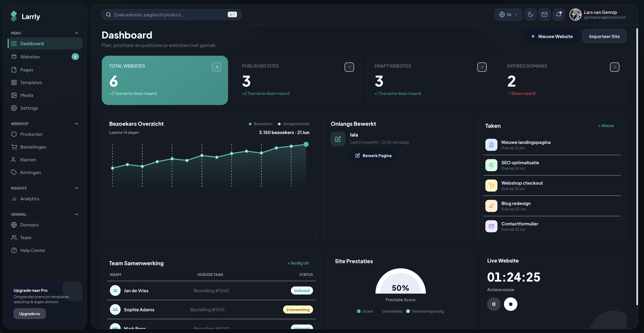Collapse the WEBSHOP section chevron
Screen dimensions: 644x333
77,124
